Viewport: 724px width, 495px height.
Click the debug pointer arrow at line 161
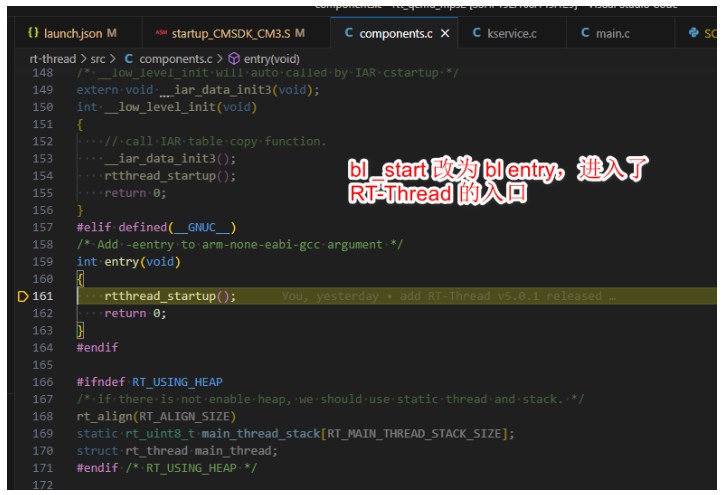click(23, 296)
